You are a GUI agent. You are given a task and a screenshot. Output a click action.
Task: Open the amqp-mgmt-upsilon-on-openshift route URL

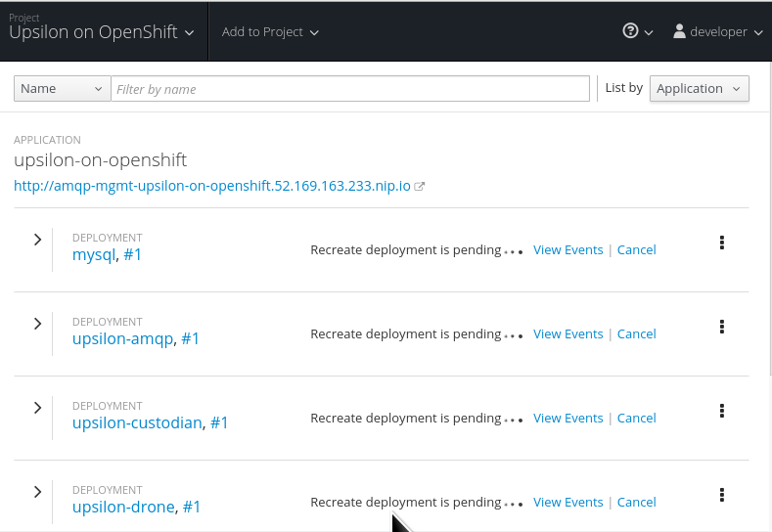click(212, 186)
